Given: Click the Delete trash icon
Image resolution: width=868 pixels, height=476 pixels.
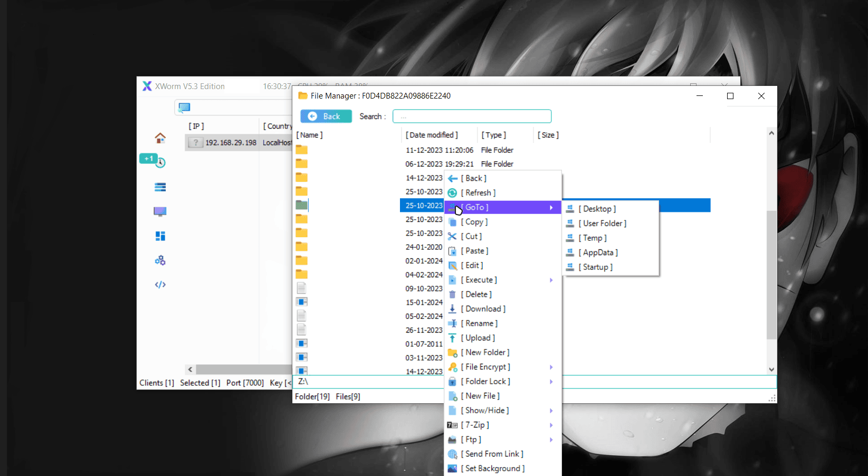Looking at the screenshot, I should point(452,295).
